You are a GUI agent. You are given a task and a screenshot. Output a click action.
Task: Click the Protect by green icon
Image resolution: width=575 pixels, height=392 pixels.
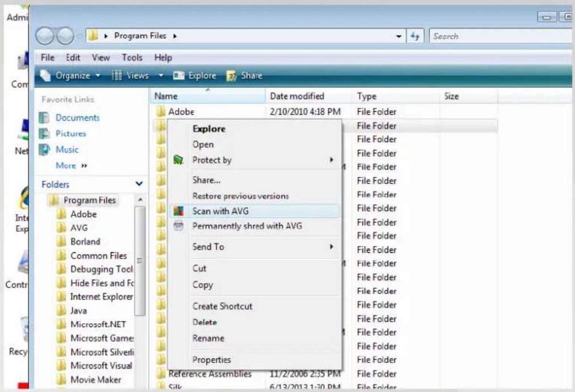(x=178, y=160)
